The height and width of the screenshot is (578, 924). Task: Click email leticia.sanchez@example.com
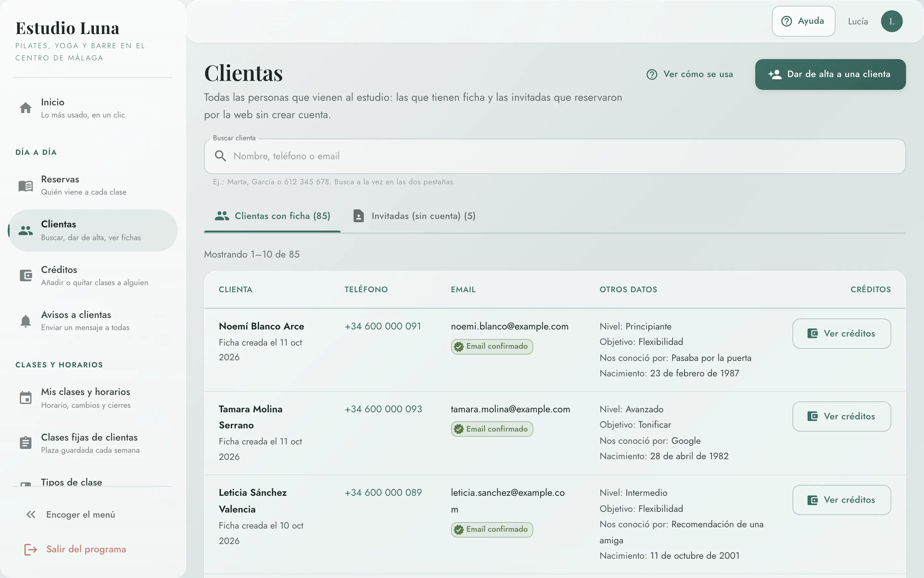508,501
